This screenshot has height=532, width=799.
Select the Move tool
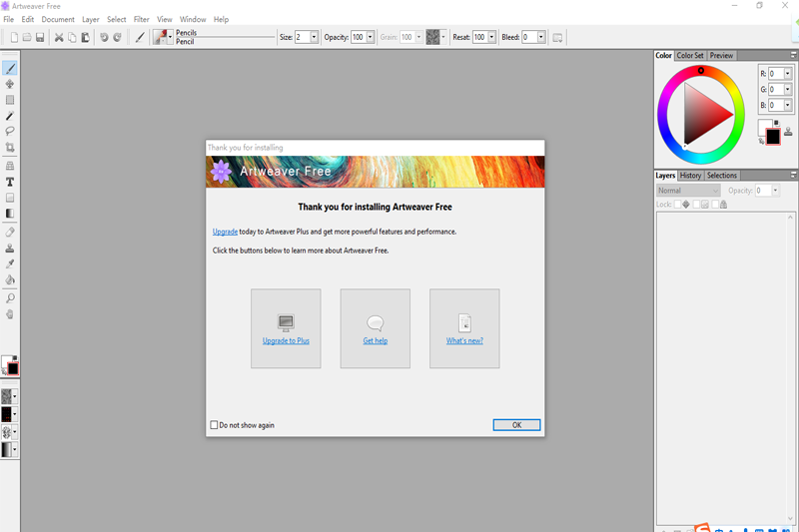[x=10, y=84]
